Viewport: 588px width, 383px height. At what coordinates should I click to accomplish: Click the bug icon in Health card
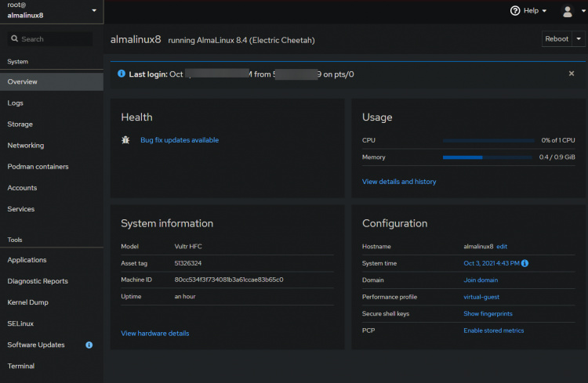tap(125, 140)
